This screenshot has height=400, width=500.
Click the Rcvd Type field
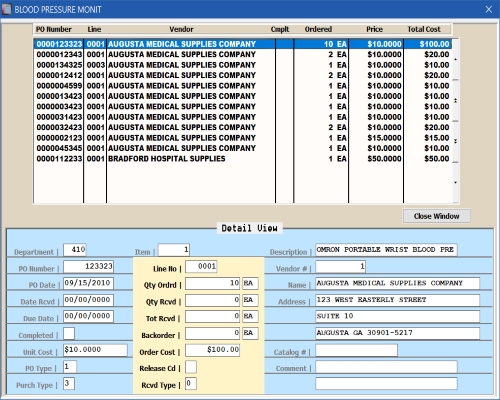click(x=191, y=383)
